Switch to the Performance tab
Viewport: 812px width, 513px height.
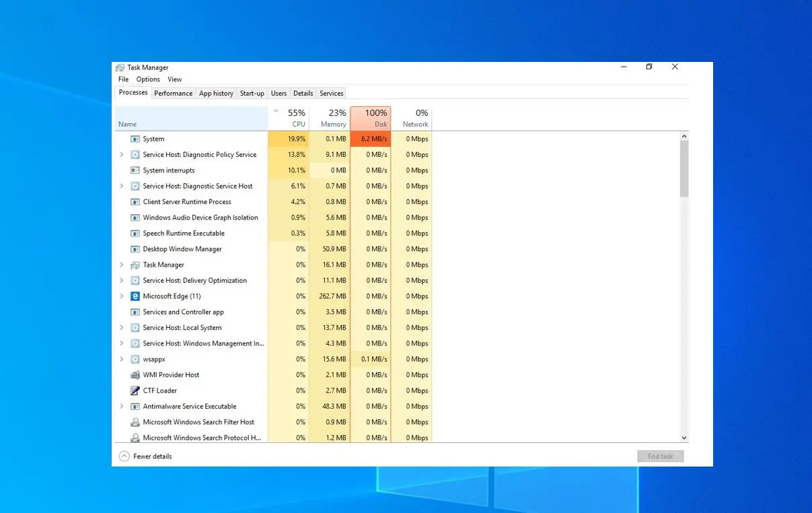pyautogui.click(x=173, y=93)
